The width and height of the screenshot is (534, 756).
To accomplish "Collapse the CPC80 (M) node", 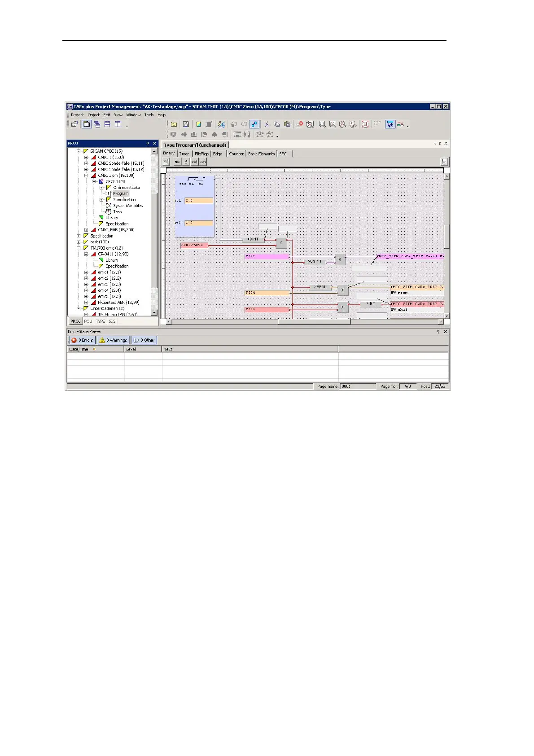I will click(x=94, y=181).
